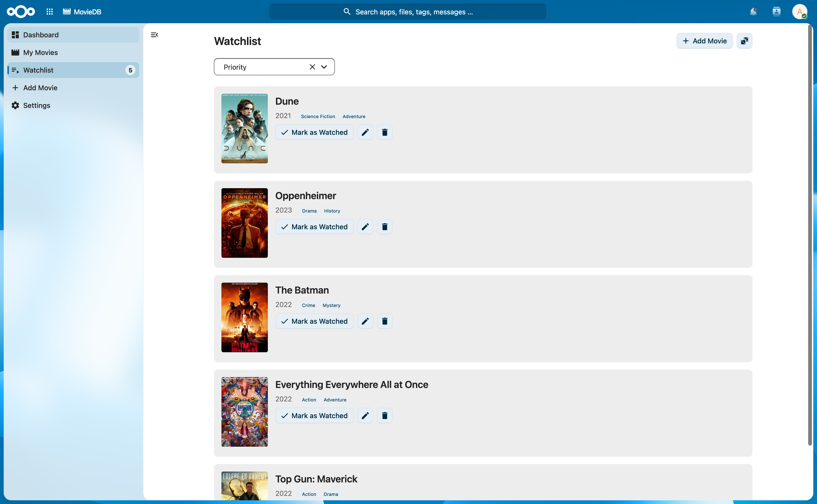This screenshot has height=504, width=817.
Task: Click the Mystery genre tag
Action: point(331,305)
